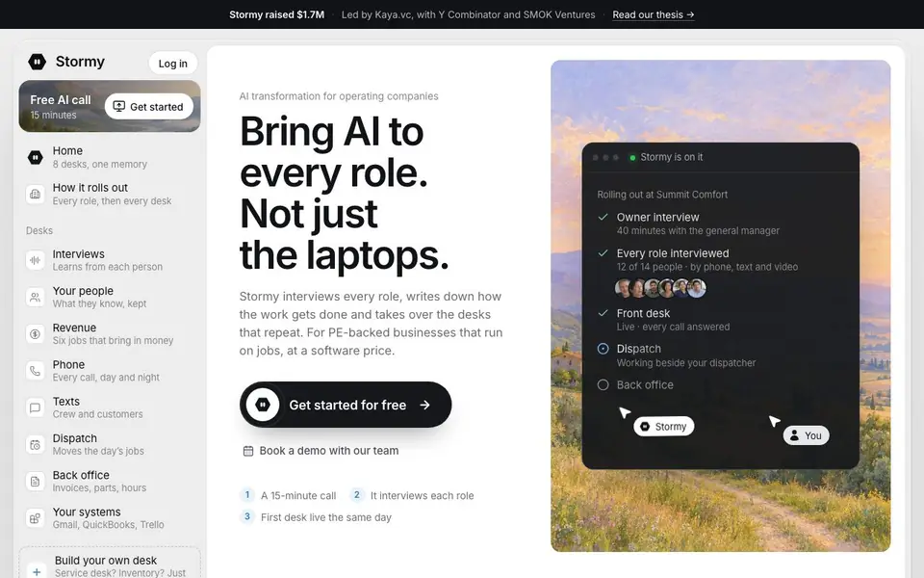Select the Revenue desk entry

[x=110, y=334]
